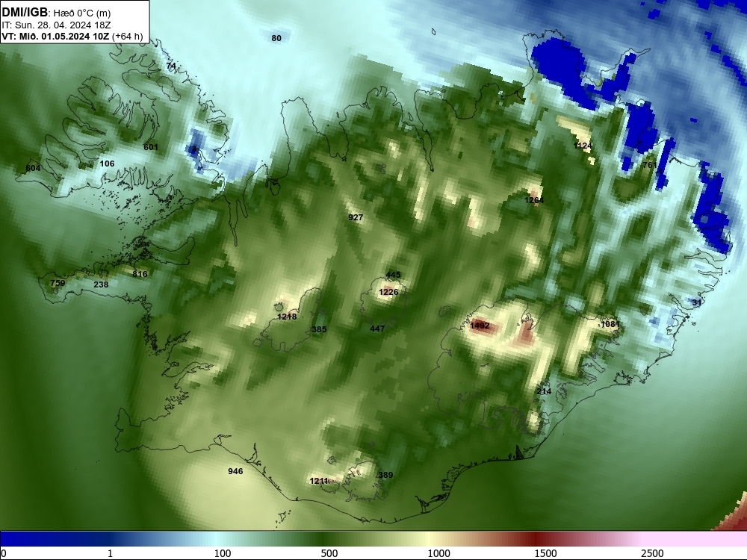Click the 1500 tick on the color scale
Image resolution: width=747 pixels, height=560 pixels.
[545, 553]
